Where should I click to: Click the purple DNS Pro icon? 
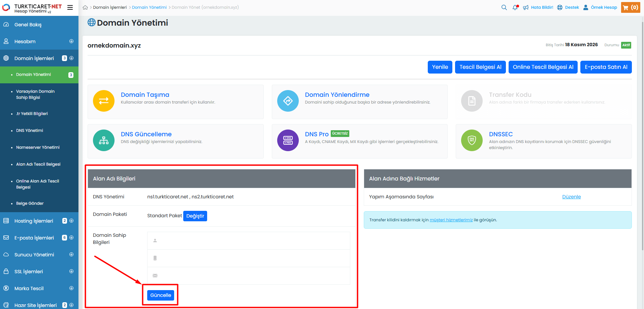[288, 140]
